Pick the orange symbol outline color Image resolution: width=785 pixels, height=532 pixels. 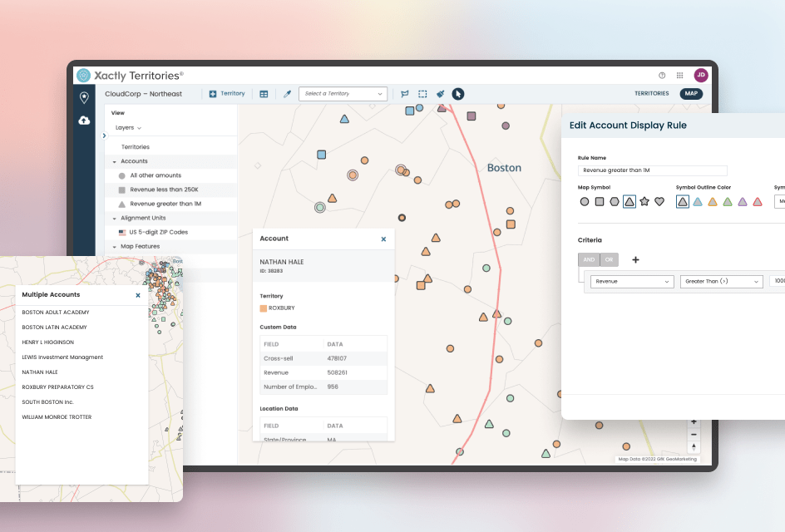[712, 201]
